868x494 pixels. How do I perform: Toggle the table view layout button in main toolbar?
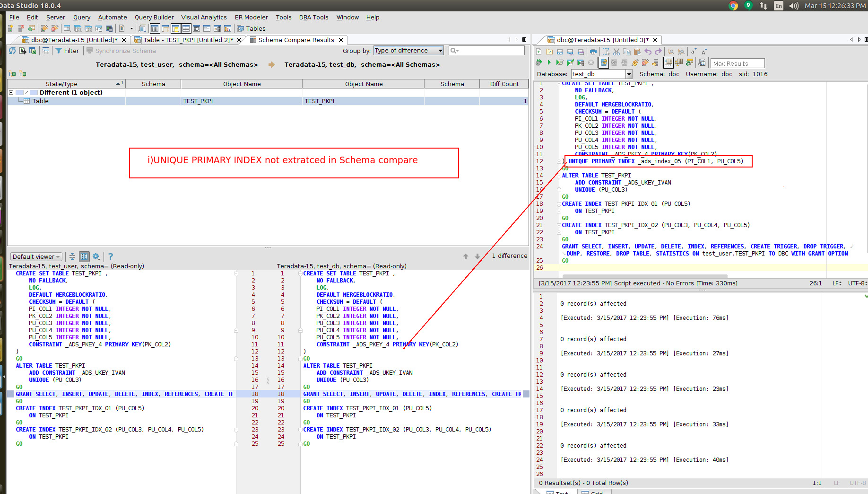click(155, 28)
